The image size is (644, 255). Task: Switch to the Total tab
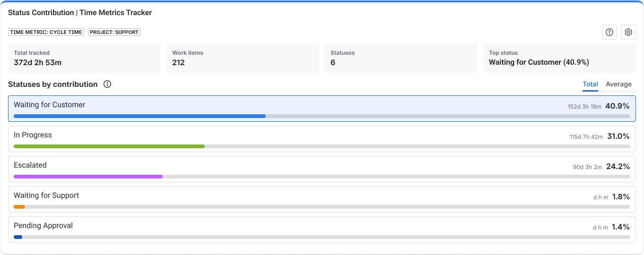590,85
